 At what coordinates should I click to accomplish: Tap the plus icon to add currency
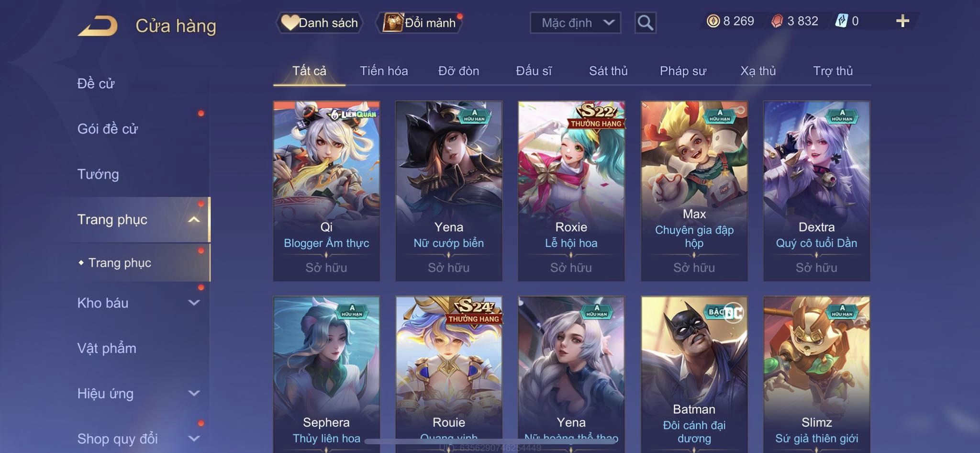click(x=902, y=21)
